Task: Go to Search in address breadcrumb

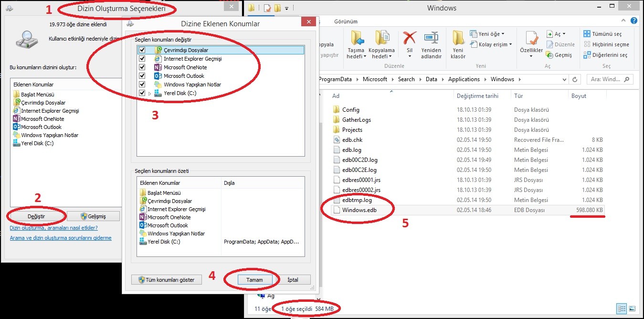Action: (x=406, y=79)
